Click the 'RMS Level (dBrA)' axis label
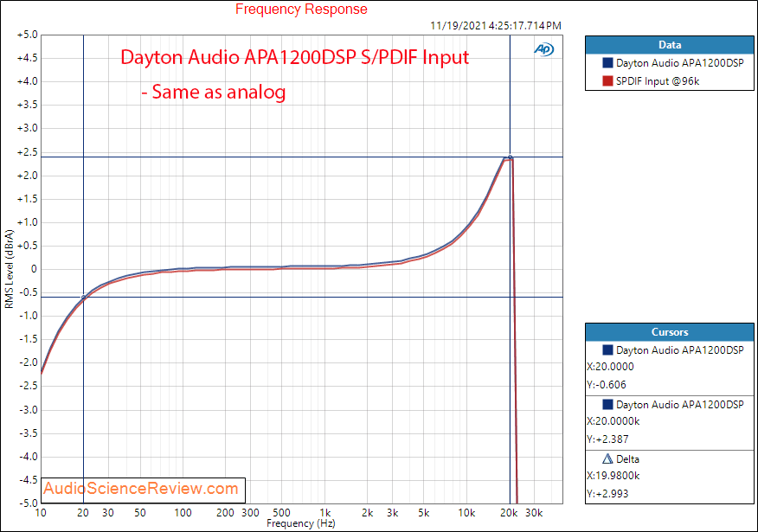This screenshot has height=532, width=758. coord(10,269)
